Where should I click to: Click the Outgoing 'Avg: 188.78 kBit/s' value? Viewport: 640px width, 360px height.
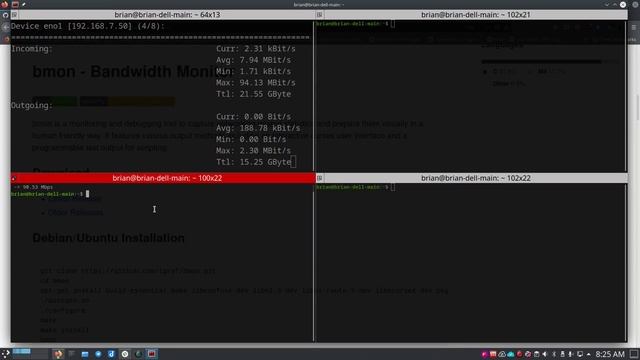point(258,128)
